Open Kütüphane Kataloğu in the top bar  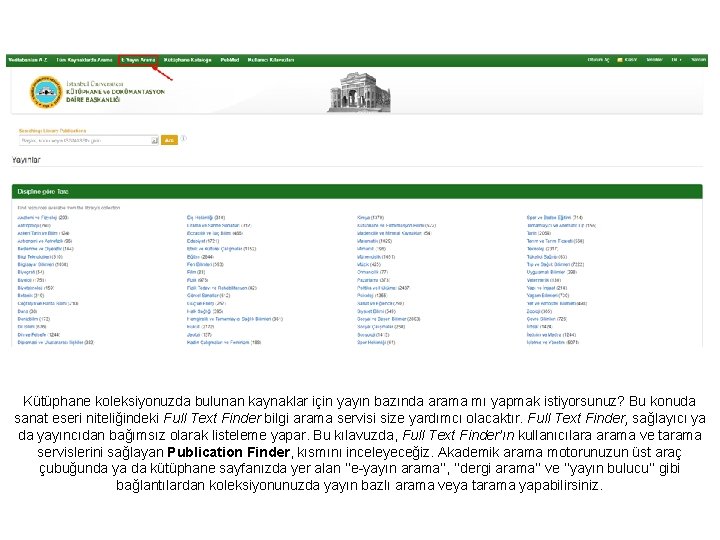[187, 60]
